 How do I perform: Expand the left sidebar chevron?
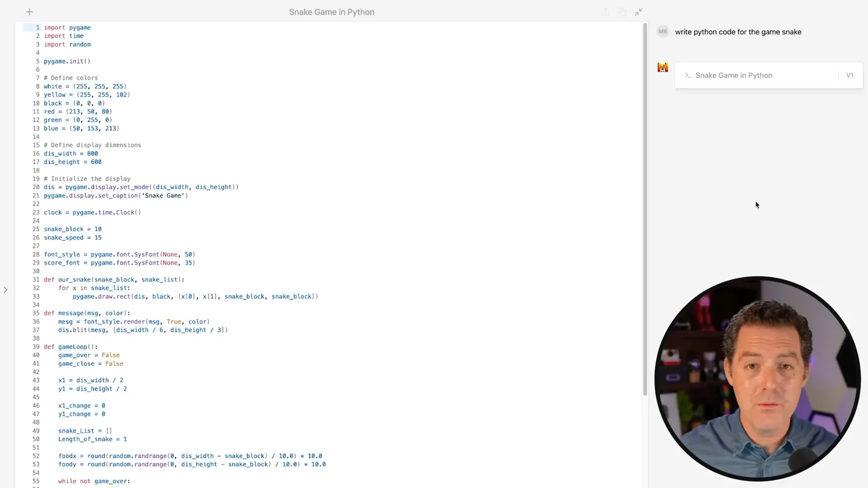coord(5,290)
